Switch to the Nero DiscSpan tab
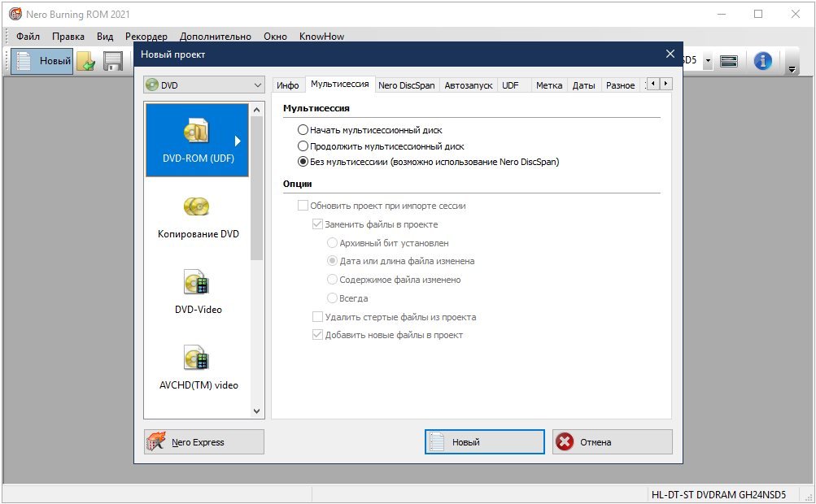This screenshot has width=816, height=504. pos(407,85)
